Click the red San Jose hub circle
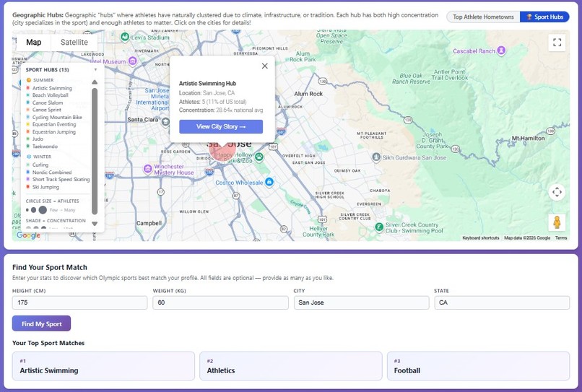The image size is (582, 392). 221,152
